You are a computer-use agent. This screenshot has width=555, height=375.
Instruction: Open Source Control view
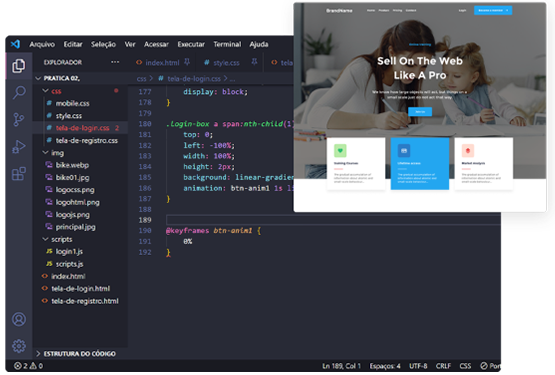click(18, 120)
